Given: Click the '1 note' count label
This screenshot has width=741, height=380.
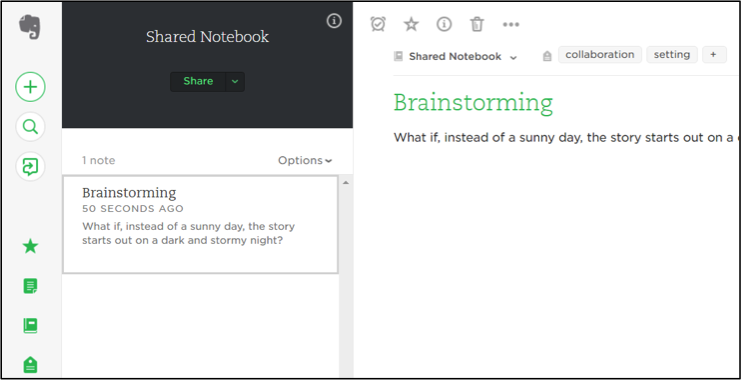Looking at the screenshot, I should click(x=98, y=161).
